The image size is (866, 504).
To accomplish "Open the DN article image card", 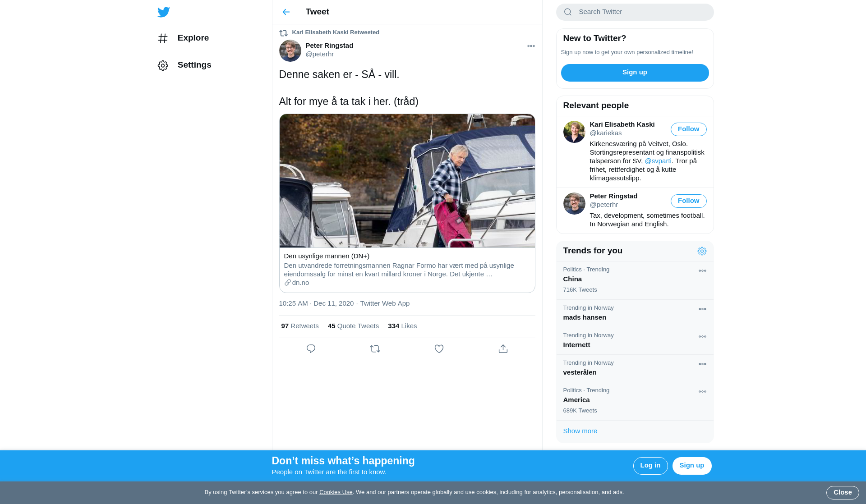I will tap(407, 181).
